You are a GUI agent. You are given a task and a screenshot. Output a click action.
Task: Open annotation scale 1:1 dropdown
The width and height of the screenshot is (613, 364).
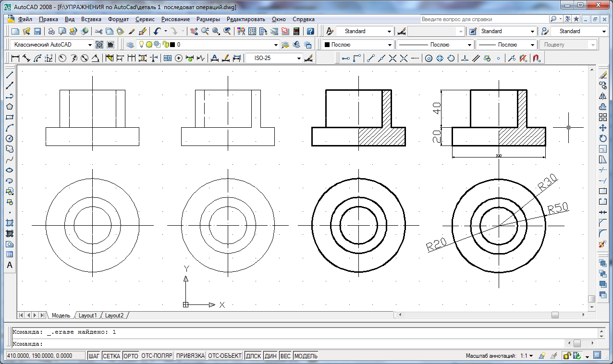[531, 356]
